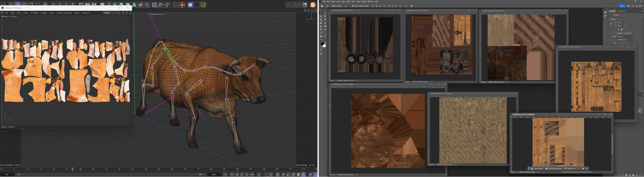Open the notifications bell icon
644x177 pixels.
pos(628,6)
